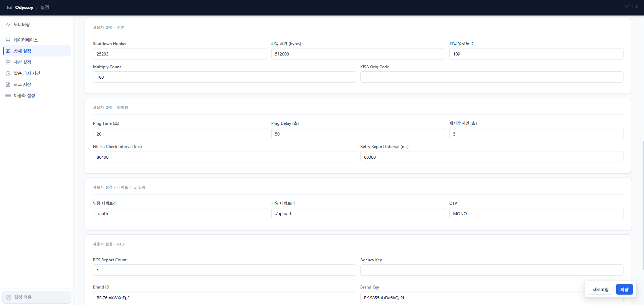Focus the Shutdown Hooker input field
The width and height of the screenshot is (644, 305).
pos(180,54)
